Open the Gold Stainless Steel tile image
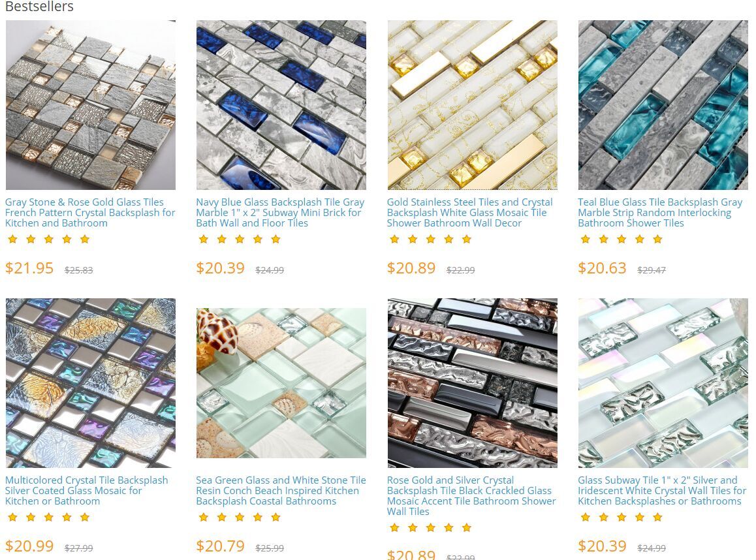Image resolution: width=756 pixels, height=560 pixels. click(473, 105)
